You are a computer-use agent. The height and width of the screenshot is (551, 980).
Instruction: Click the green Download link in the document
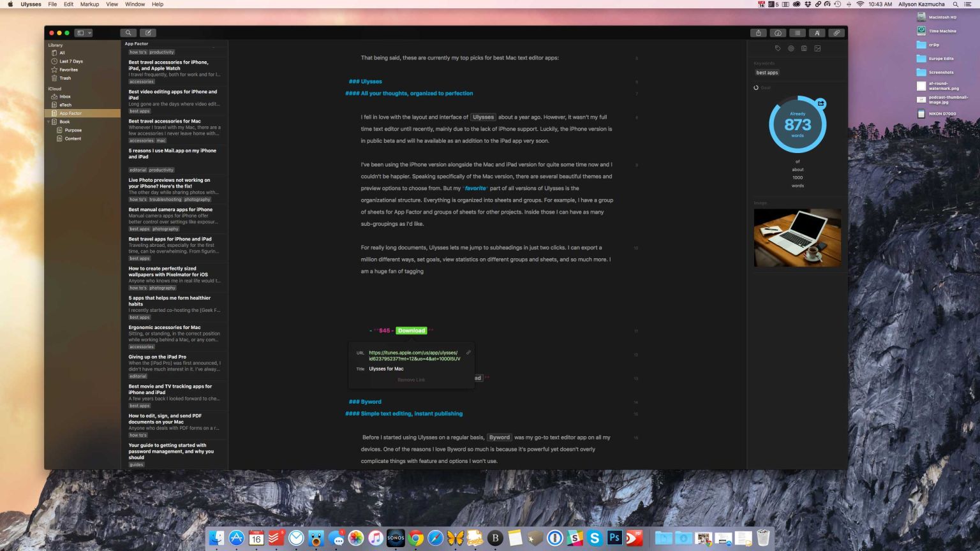click(412, 330)
